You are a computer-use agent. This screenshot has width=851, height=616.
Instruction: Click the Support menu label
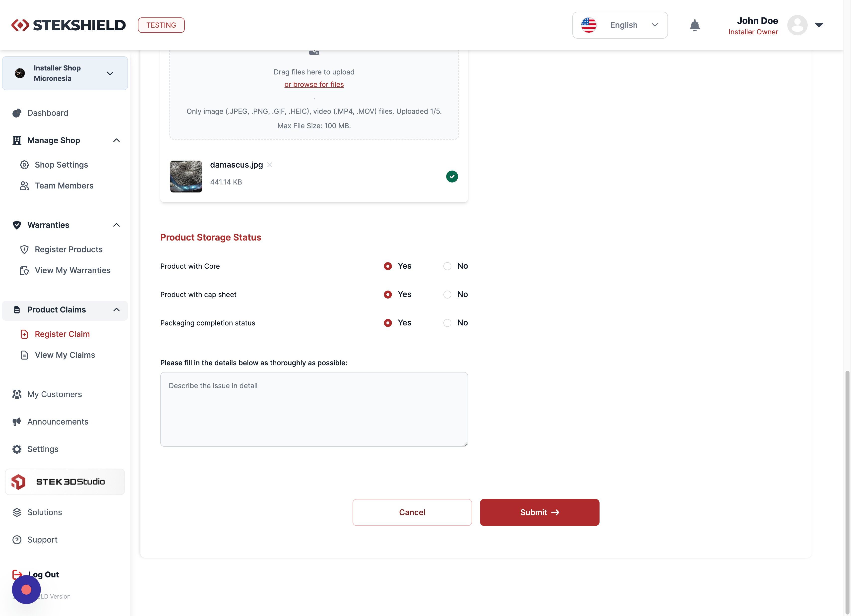pos(42,540)
